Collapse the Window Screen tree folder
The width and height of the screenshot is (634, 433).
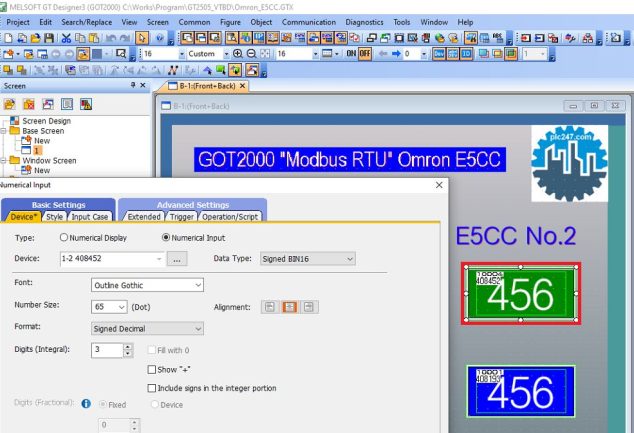coord(4,161)
